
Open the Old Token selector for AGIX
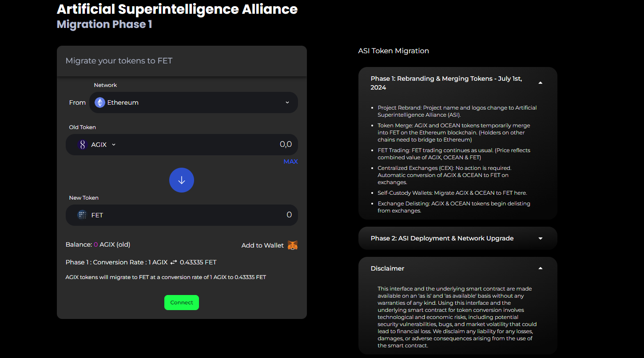pyautogui.click(x=114, y=144)
